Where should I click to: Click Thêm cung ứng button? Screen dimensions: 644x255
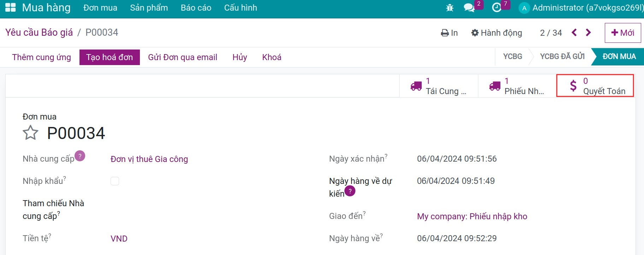[42, 57]
